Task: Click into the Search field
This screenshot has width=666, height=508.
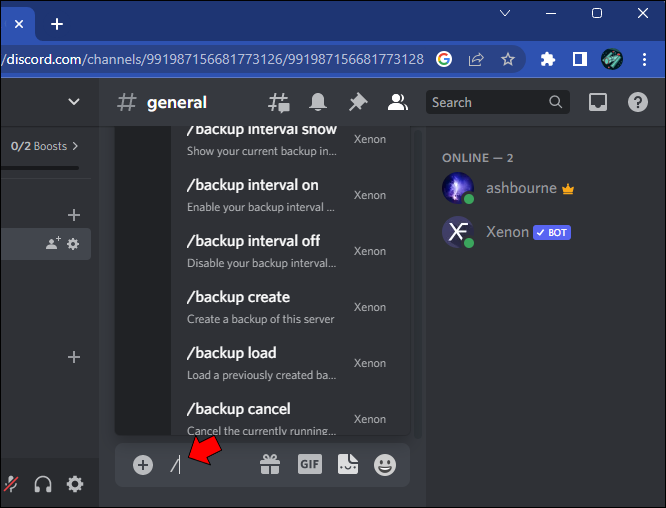Action: [x=498, y=102]
